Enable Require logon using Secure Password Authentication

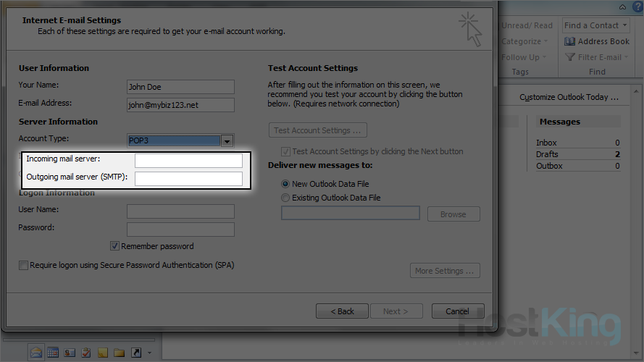[24, 266]
